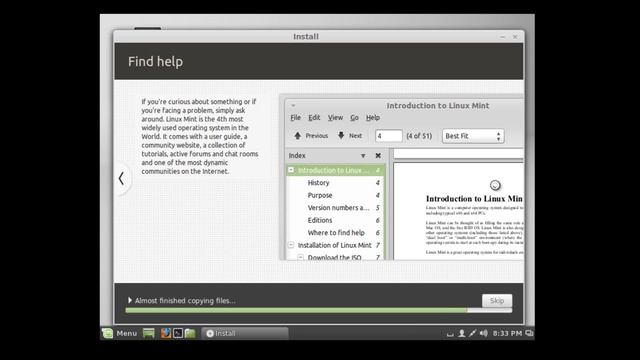Image resolution: width=640 pixels, height=360 pixels.
Task: Select the Purpose index entry
Action: [x=320, y=195]
